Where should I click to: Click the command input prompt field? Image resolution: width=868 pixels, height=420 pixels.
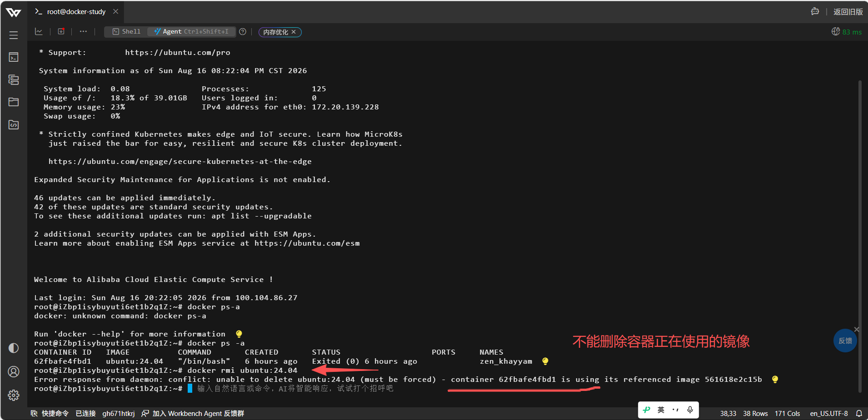coord(295,389)
